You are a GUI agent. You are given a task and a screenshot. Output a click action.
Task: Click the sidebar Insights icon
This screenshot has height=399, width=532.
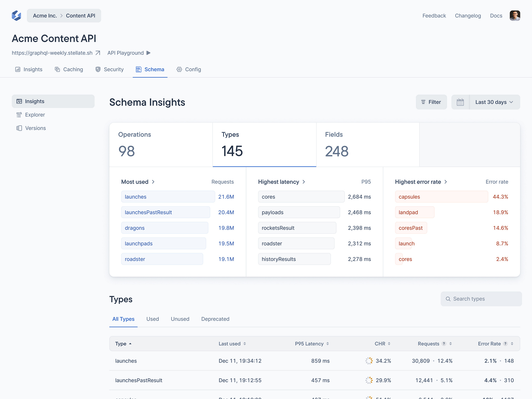[x=19, y=101]
